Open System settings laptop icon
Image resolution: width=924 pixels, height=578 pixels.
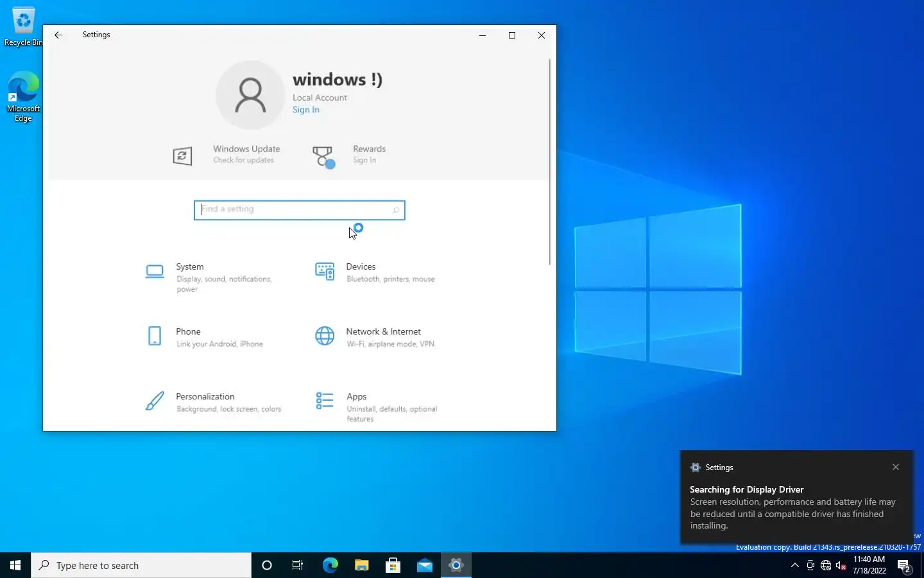(155, 272)
